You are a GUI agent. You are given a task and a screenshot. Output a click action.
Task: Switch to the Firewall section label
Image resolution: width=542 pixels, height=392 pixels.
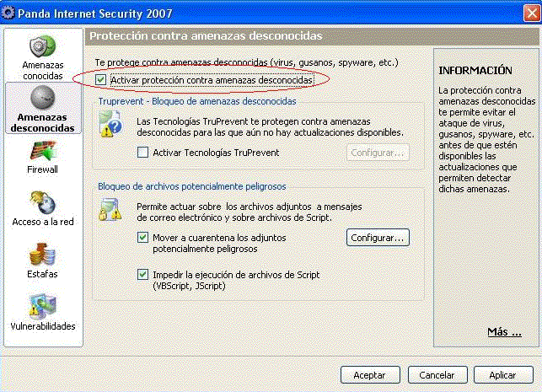[x=42, y=169]
